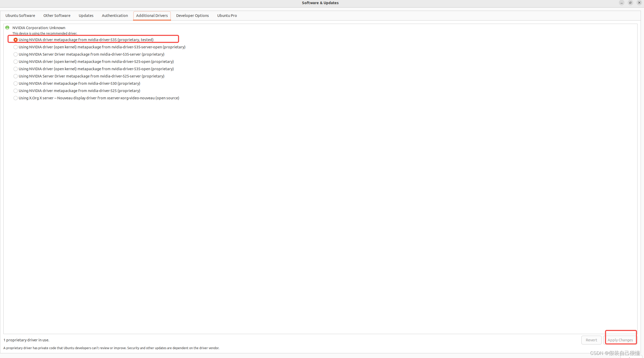This screenshot has height=358, width=644.
Task: Close the Software & Updates window
Action: coord(639,3)
